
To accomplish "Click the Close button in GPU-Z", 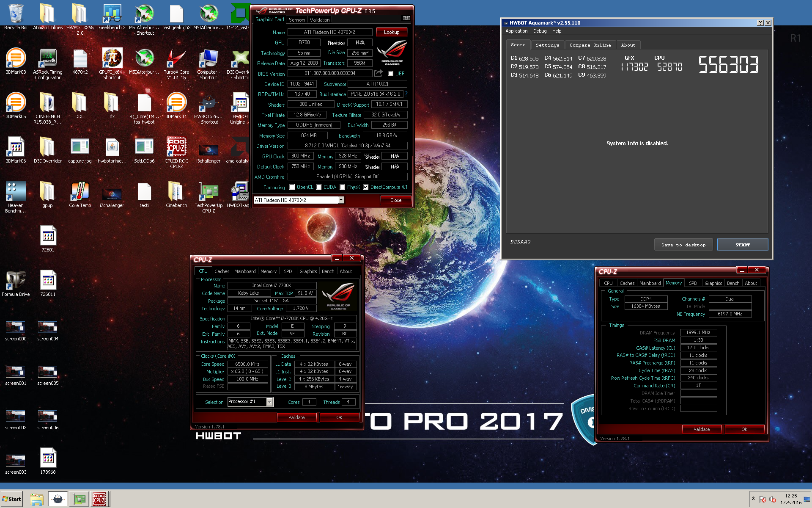I will (x=396, y=200).
